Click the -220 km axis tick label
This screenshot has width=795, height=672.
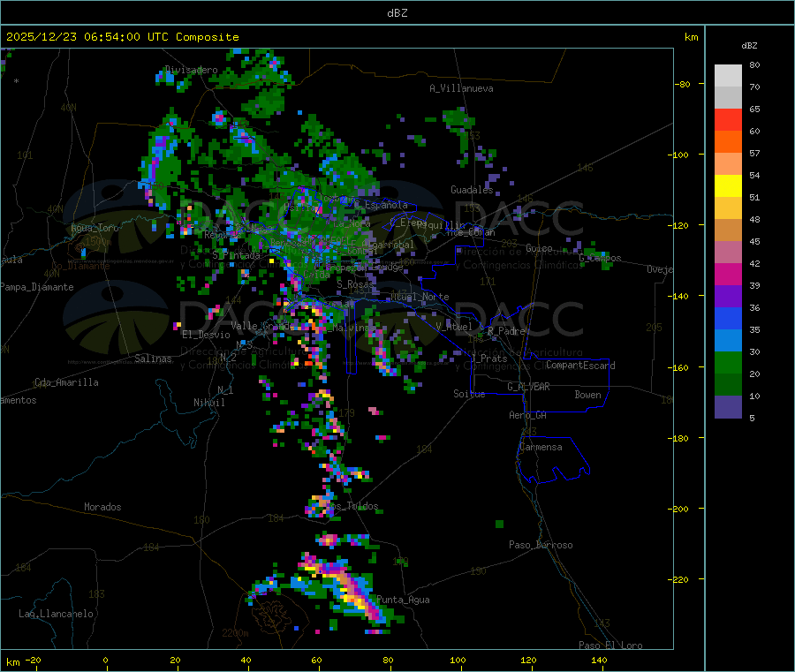pyautogui.click(x=680, y=580)
